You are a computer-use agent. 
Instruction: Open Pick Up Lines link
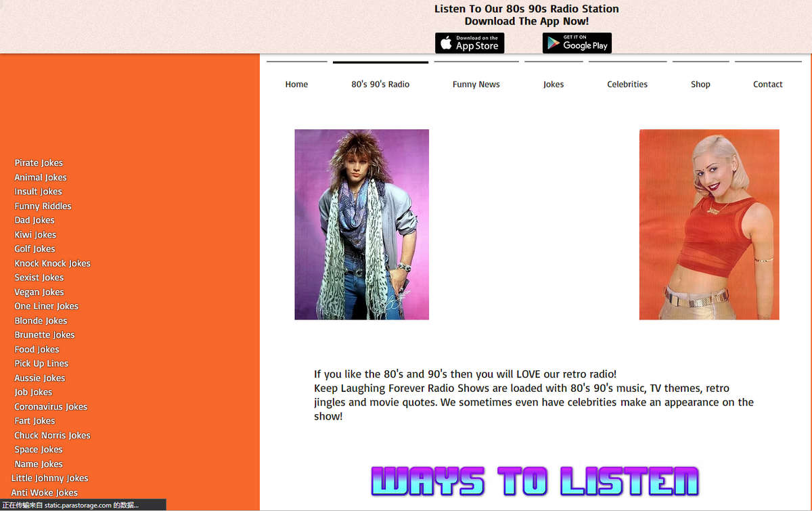[41, 363]
